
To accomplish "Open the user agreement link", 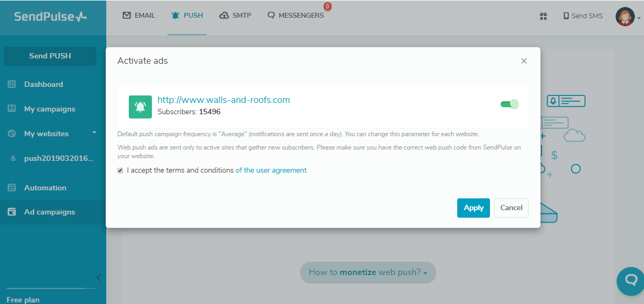I will (x=271, y=170).
